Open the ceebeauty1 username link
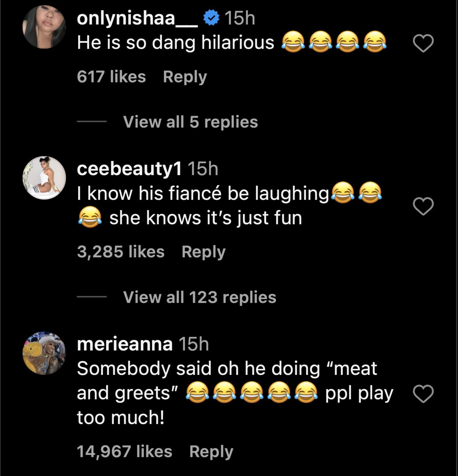 click(x=129, y=169)
